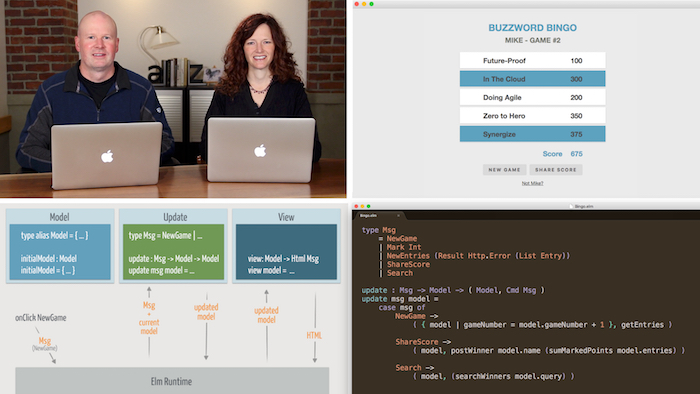Click the Bingo.elm file icon in title bar
700x394 pixels.
[x=571, y=207]
